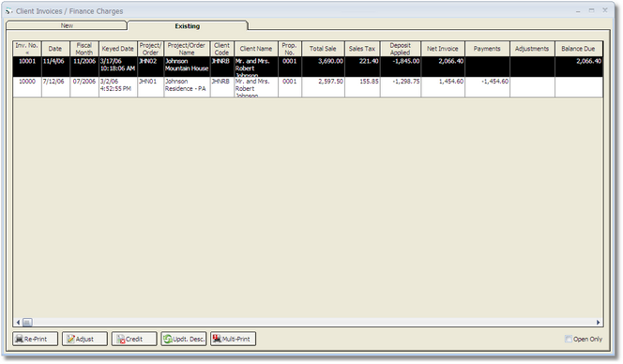Viewport: 623px width, 364px height.
Task: Select invoice number 10000 cell
Action: tap(27, 87)
